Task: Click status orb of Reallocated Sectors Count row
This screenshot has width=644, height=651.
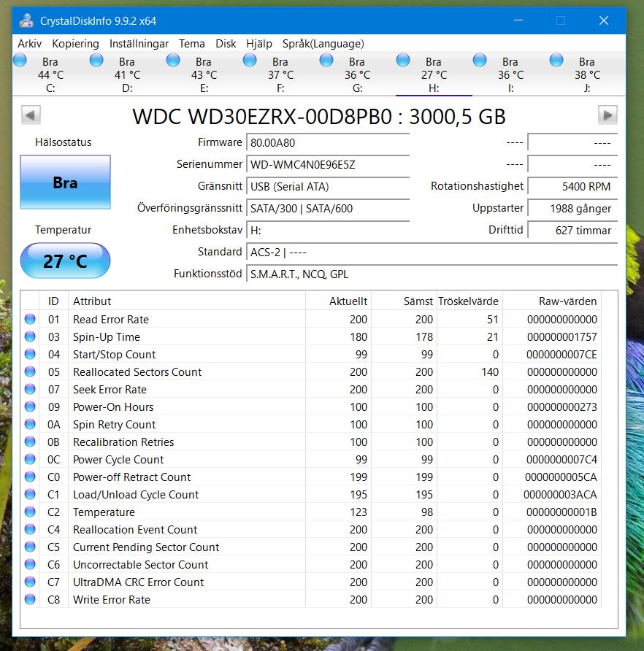Action: click(x=30, y=371)
